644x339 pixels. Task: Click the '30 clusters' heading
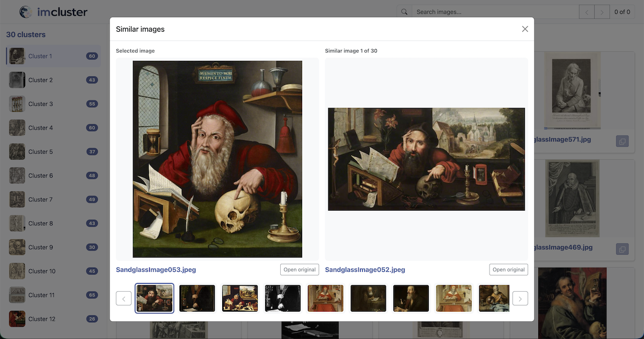click(26, 34)
